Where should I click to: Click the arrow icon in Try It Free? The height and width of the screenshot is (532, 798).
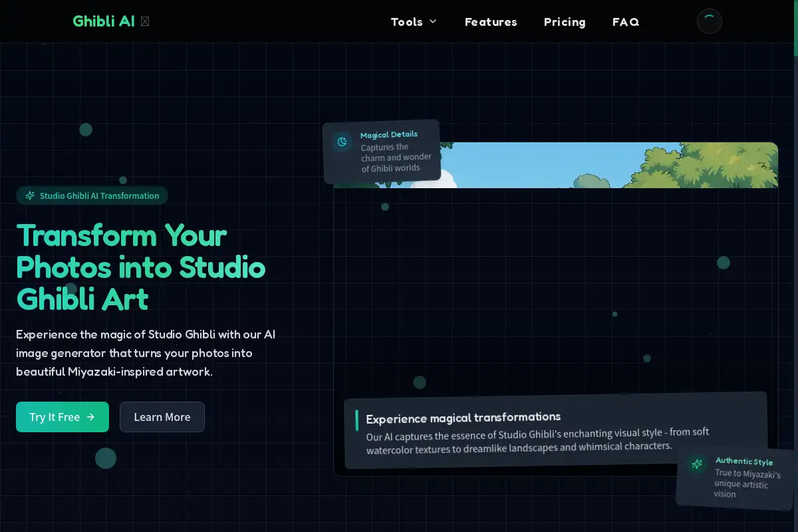pos(90,417)
